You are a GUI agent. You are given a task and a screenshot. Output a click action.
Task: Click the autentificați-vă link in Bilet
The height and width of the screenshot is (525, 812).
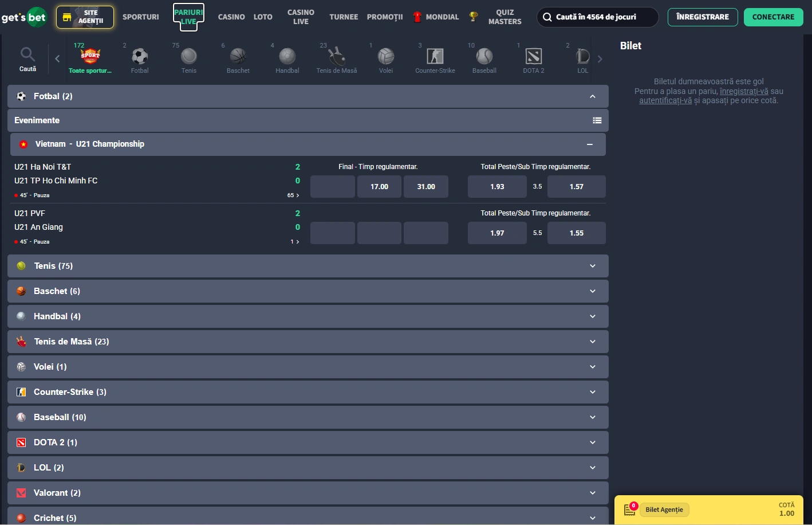665,100
